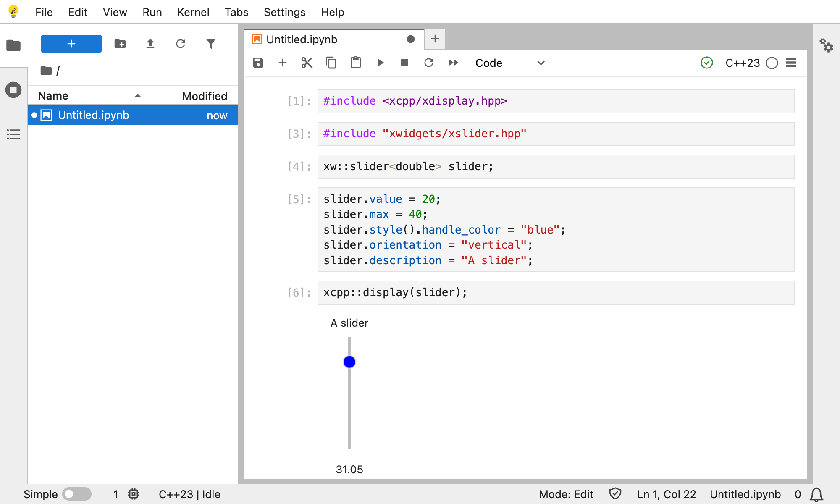Click the kernel count chip icon in status bar

[x=134, y=494]
